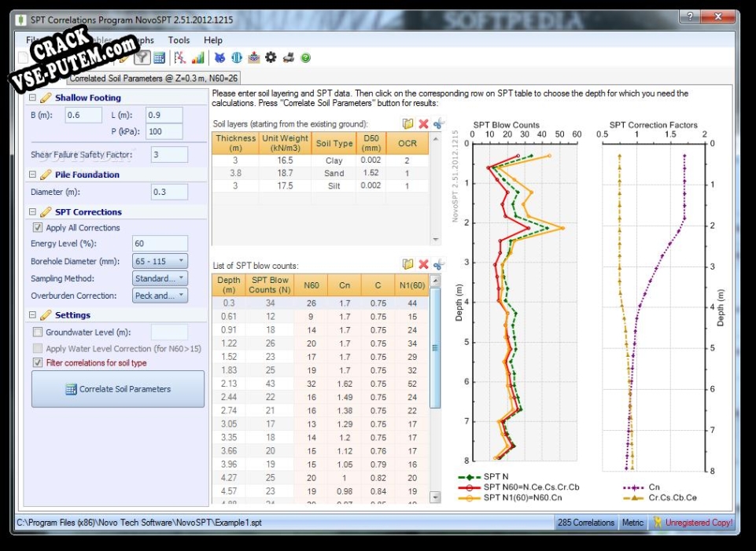Open the line plot toolbar icon
The height and width of the screenshot is (551, 756).
pyautogui.click(x=180, y=58)
